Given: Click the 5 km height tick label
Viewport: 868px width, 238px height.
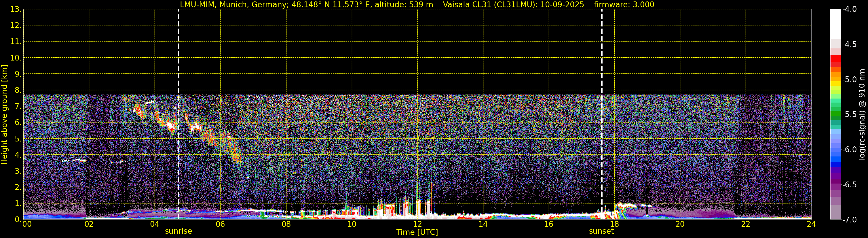Looking at the screenshot, I should [18, 139].
